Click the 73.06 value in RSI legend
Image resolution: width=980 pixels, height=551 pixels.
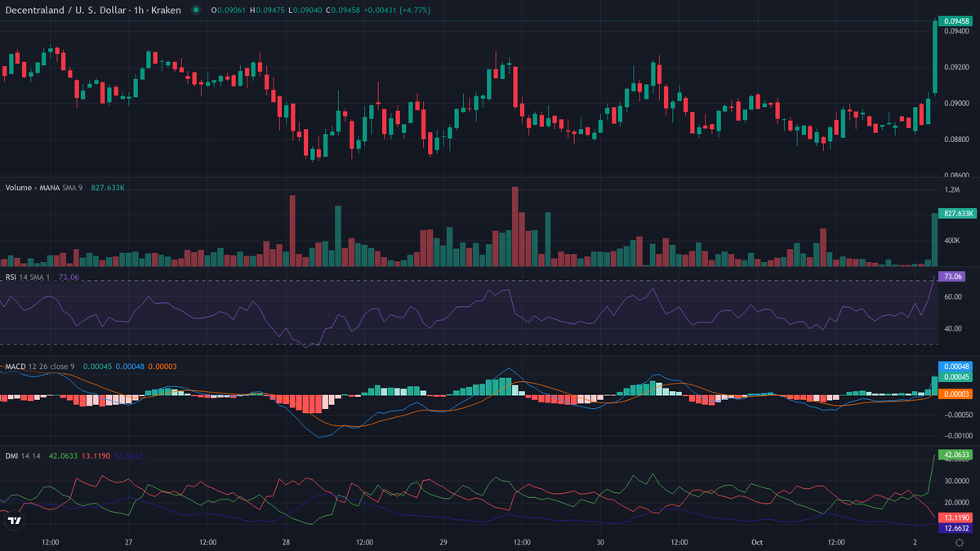(x=69, y=278)
